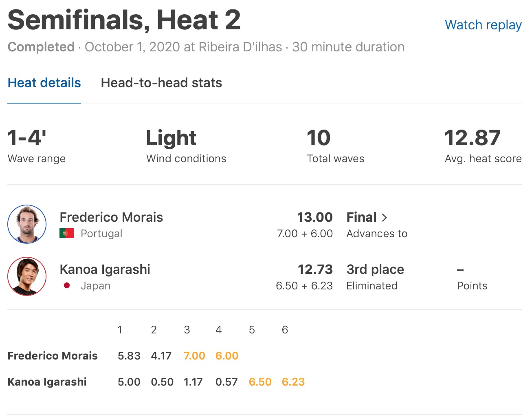Click Frederico Morais's 13.00 heat total
532x419 pixels.
click(x=314, y=217)
